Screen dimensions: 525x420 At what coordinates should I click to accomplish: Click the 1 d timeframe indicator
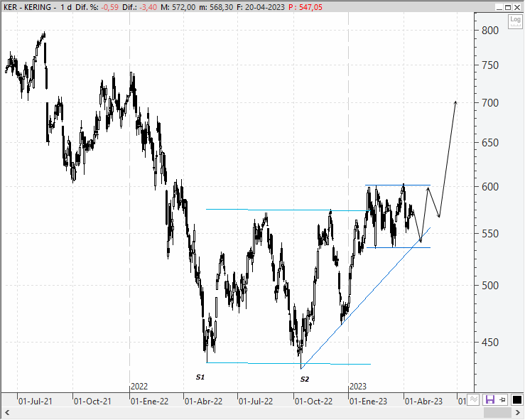click(x=66, y=7)
